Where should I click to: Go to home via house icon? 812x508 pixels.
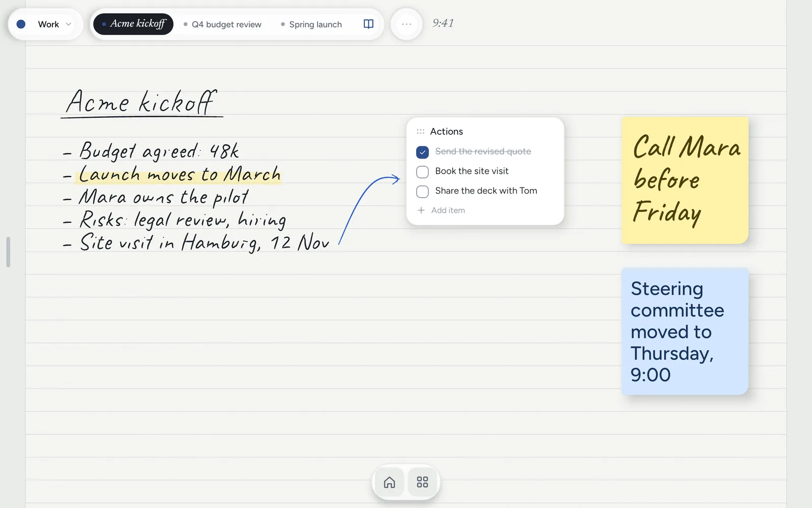389,482
